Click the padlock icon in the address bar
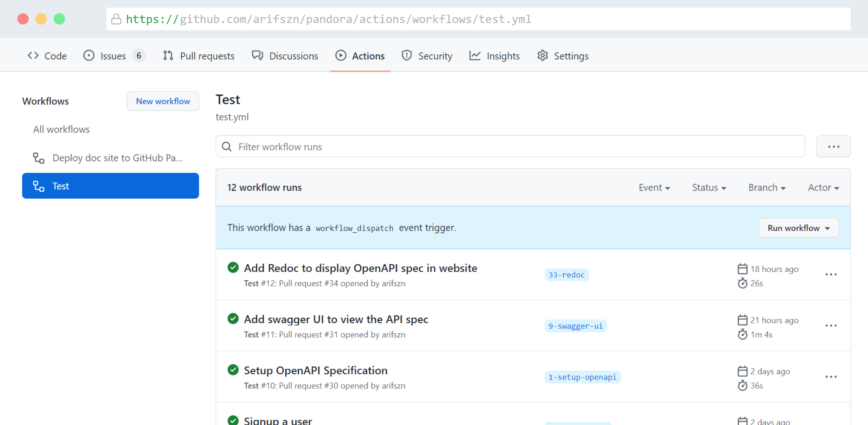The height and width of the screenshot is (425, 868). click(116, 19)
